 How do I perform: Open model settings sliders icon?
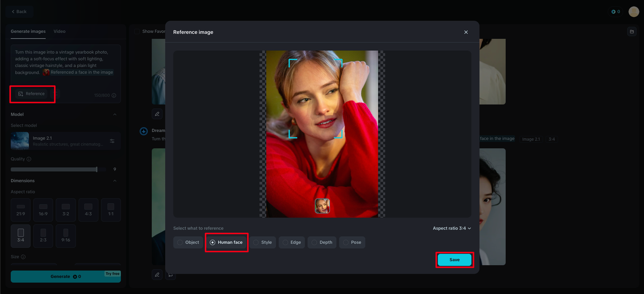point(112,141)
